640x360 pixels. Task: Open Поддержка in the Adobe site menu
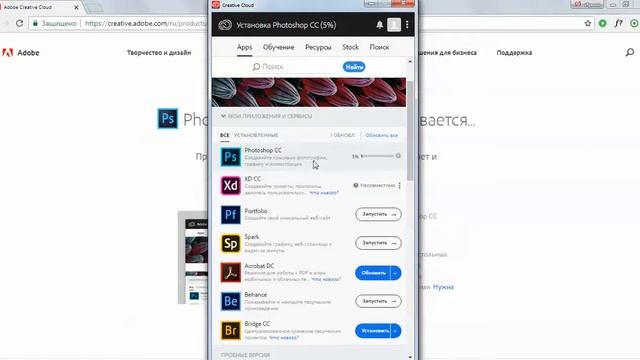[x=514, y=53]
